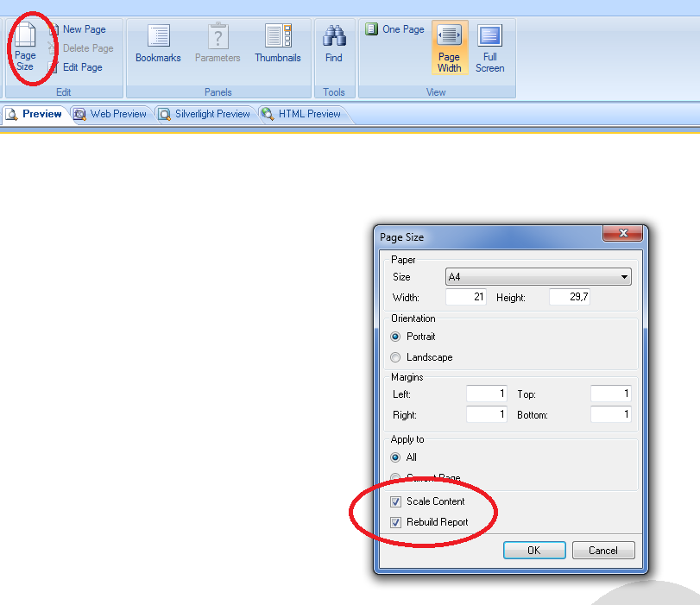Click the Top margin field

tap(611, 394)
